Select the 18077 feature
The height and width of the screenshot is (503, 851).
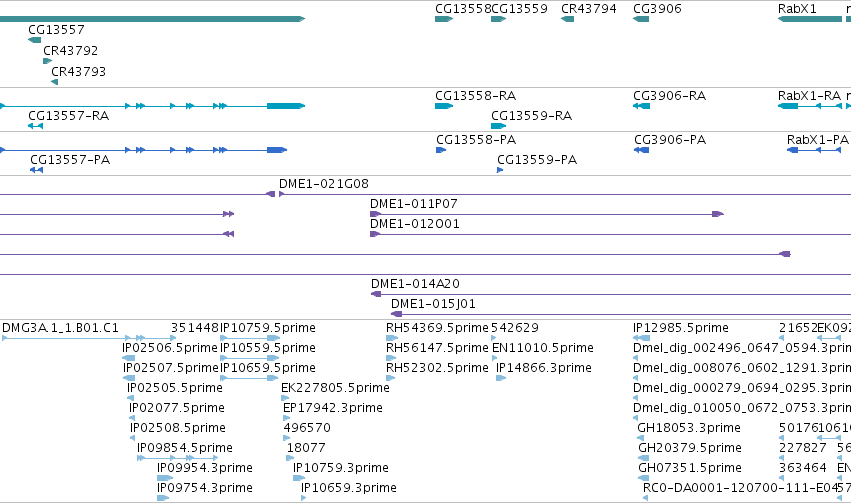(x=290, y=459)
